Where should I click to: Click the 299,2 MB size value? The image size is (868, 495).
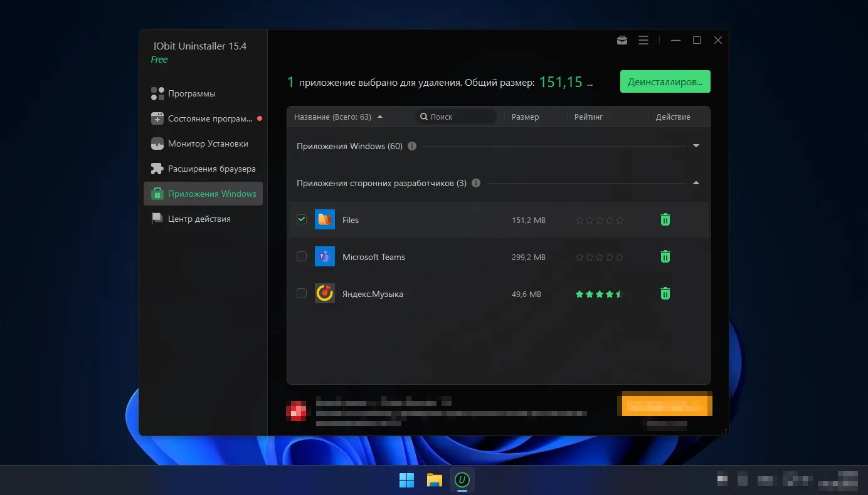click(x=529, y=258)
